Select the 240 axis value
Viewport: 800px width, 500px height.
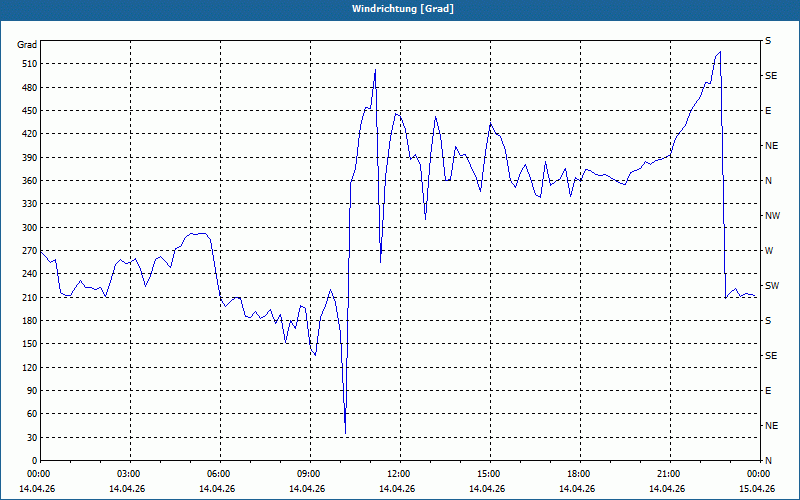pyautogui.click(x=30, y=274)
